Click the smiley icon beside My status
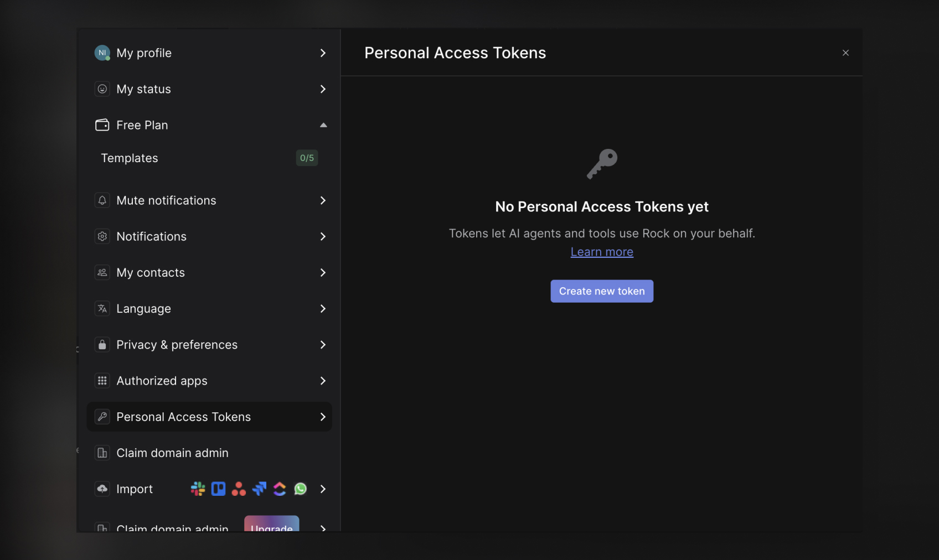939x560 pixels. [x=102, y=89]
